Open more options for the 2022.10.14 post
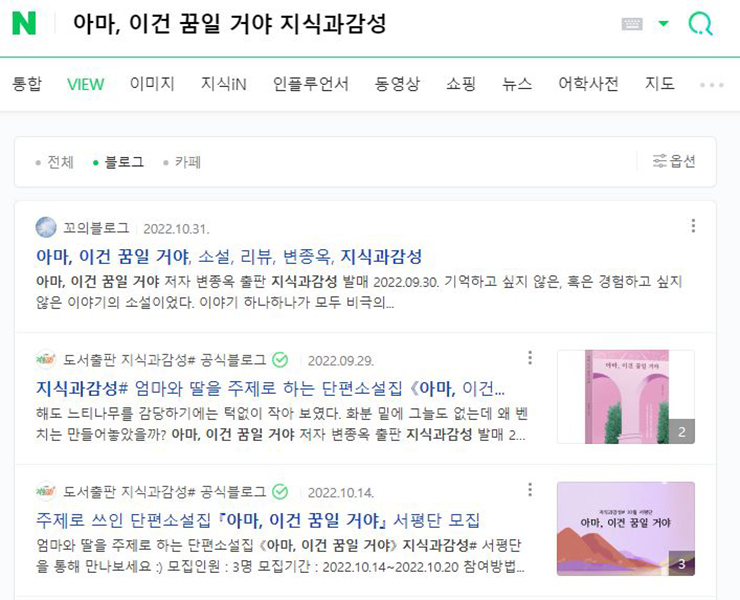 (530, 490)
